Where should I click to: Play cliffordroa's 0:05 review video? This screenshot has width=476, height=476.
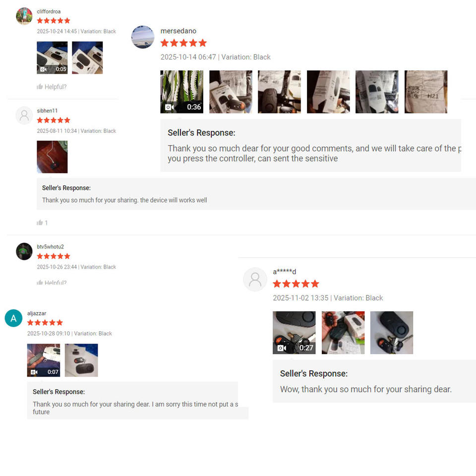point(52,58)
